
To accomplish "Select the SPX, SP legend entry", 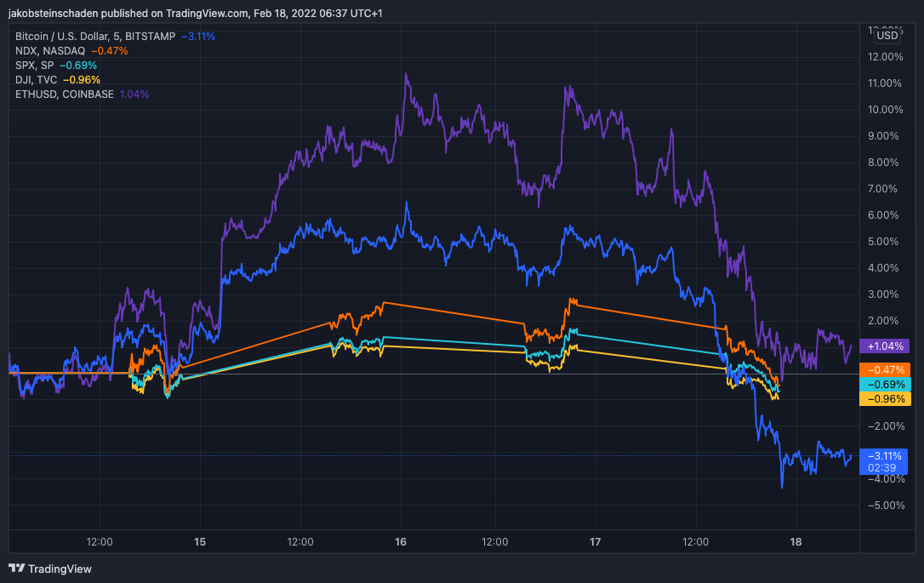I will (34, 66).
